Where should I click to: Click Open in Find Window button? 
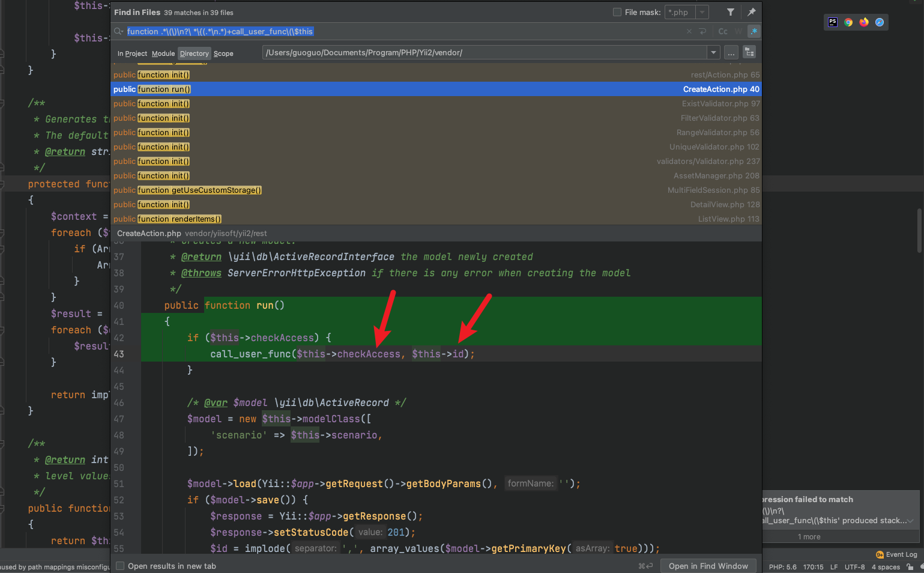(x=708, y=566)
